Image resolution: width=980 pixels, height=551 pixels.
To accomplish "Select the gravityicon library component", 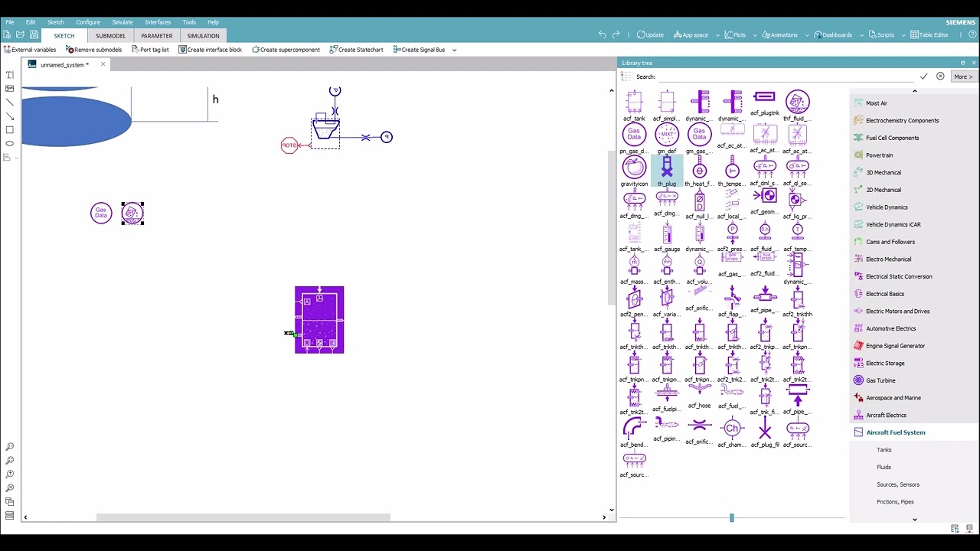I will [x=634, y=171].
